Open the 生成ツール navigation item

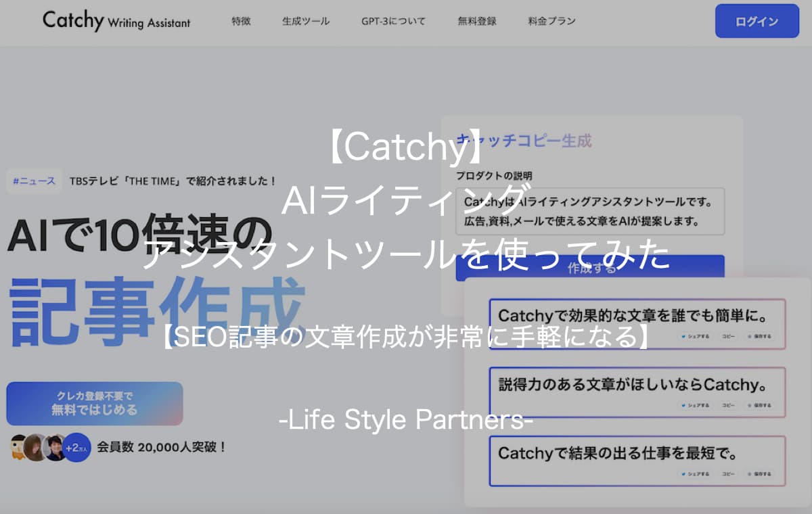click(x=306, y=21)
